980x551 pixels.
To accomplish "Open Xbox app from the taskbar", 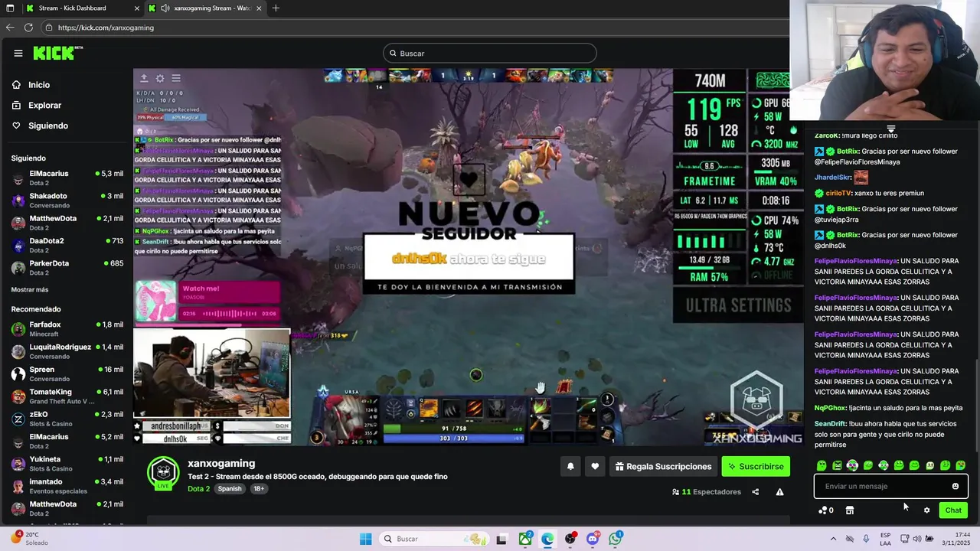I will (x=525, y=539).
